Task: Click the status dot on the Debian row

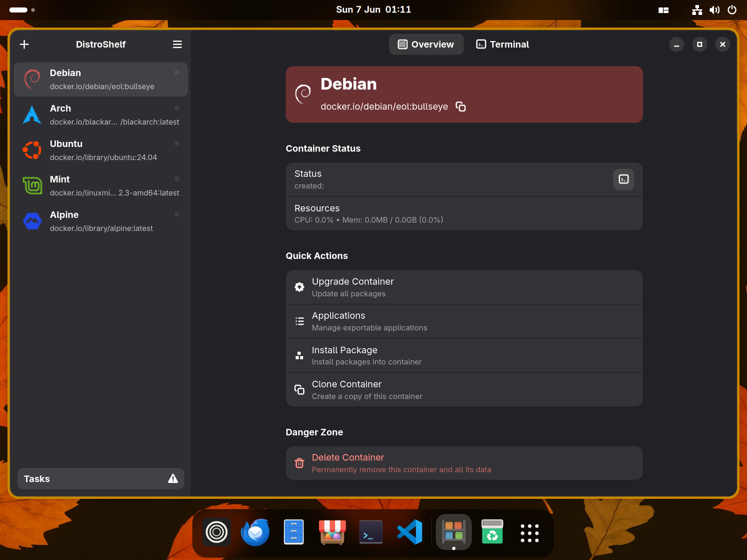Action: point(177,72)
